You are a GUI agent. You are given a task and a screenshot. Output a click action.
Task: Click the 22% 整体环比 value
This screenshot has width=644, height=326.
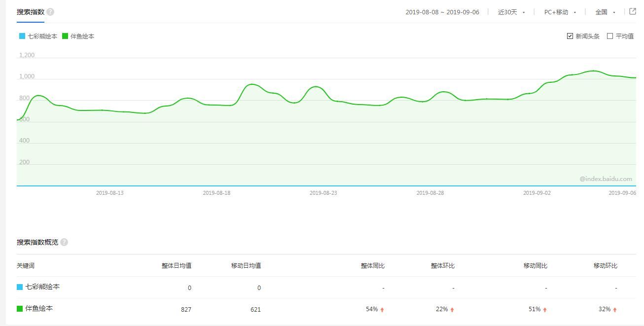tap(442, 310)
